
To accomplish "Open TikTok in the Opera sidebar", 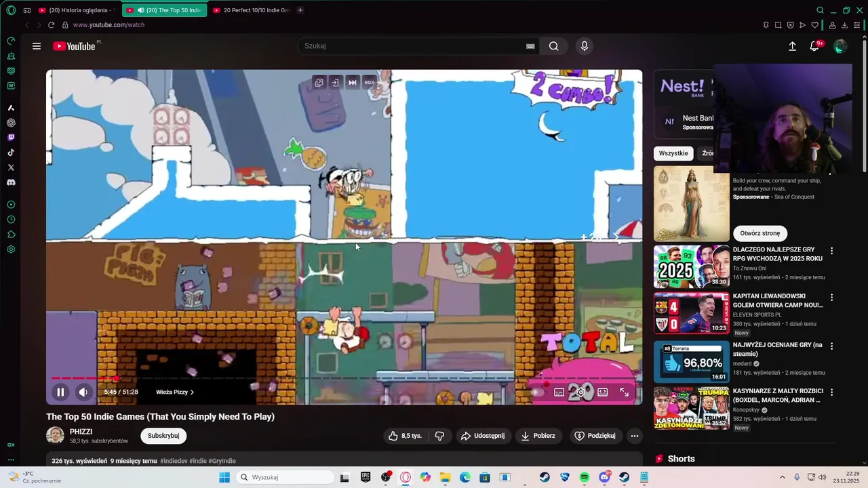I will click(11, 152).
